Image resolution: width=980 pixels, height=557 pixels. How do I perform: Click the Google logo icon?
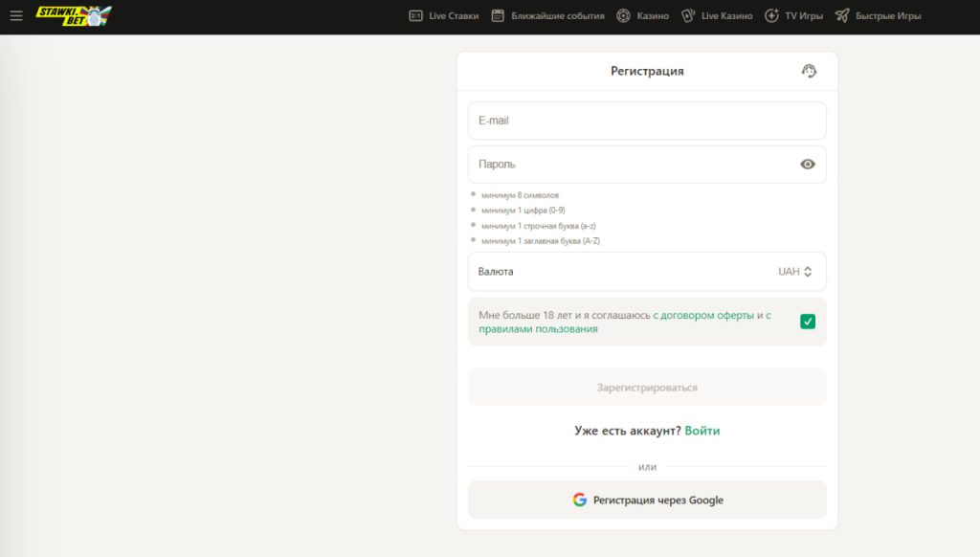click(580, 500)
